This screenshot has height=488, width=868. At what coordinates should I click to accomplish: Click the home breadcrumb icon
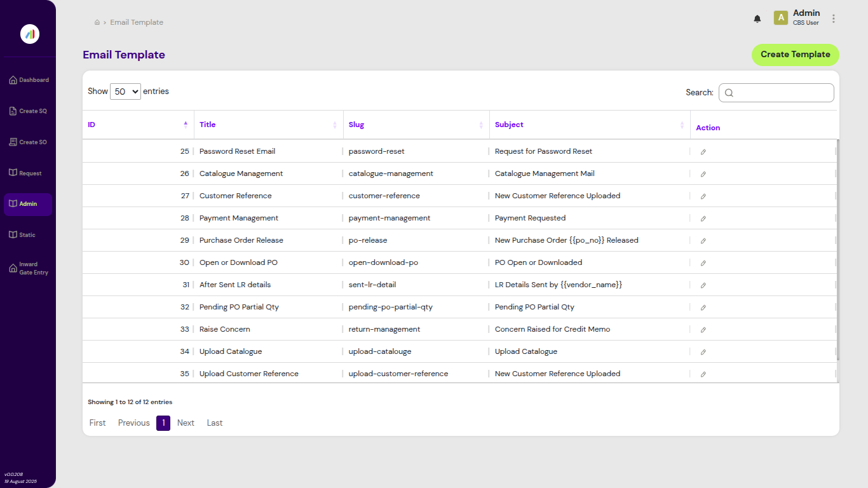click(97, 22)
